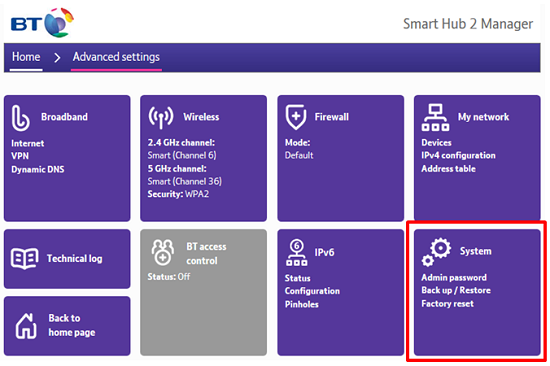Image resolution: width=550 pixels, height=366 pixels.
Task: Select the Advanced settings breadcrumb
Action: click(116, 57)
